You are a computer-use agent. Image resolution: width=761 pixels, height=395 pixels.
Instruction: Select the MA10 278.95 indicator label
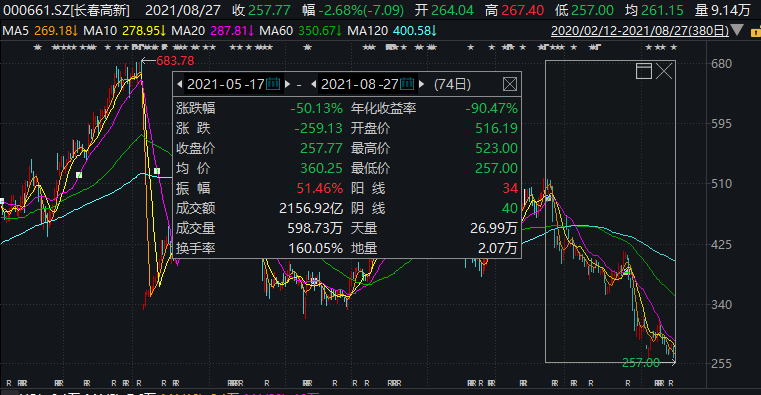[x=125, y=31]
